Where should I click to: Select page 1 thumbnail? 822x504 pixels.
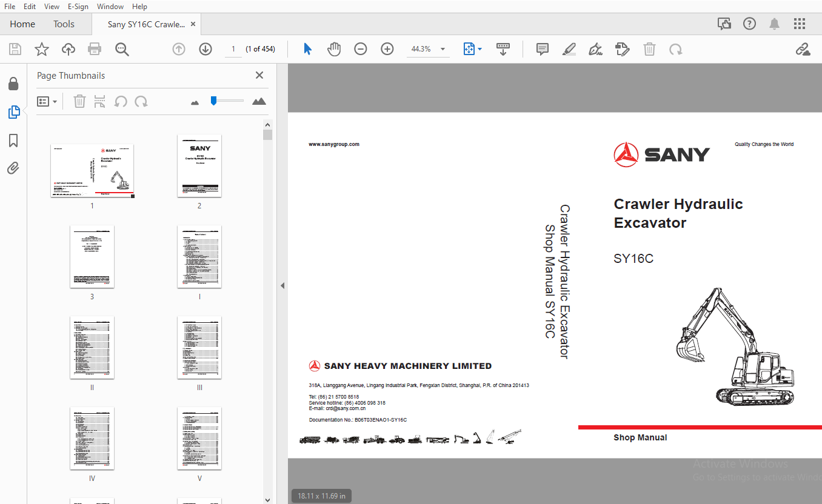[92, 171]
